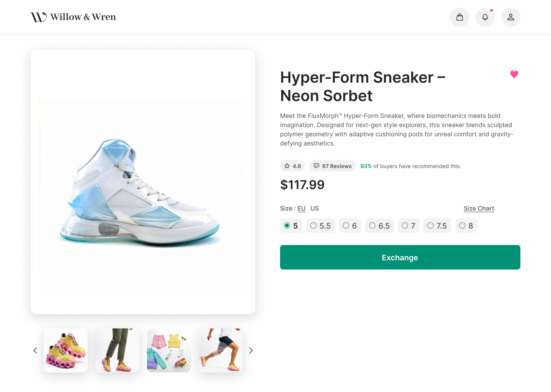The width and height of the screenshot is (551, 392).
Task: Open the yellow sneaker thumbnail
Action: pyautogui.click(x=65, y=350)
